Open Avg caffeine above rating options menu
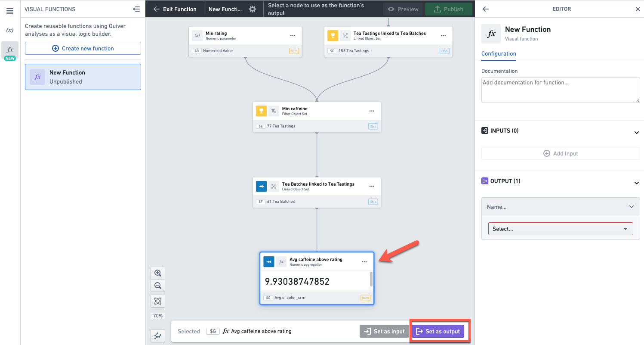Screen dimensions: 644x345 (364, 262)
